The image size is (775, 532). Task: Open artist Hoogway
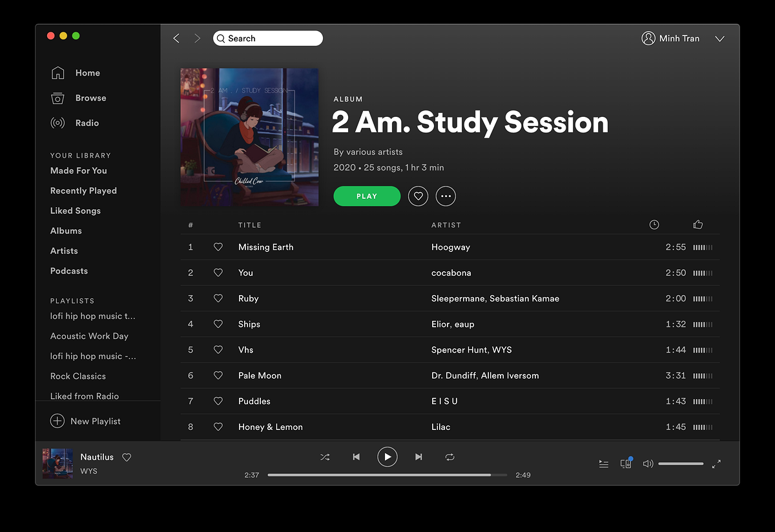(451, 247)
